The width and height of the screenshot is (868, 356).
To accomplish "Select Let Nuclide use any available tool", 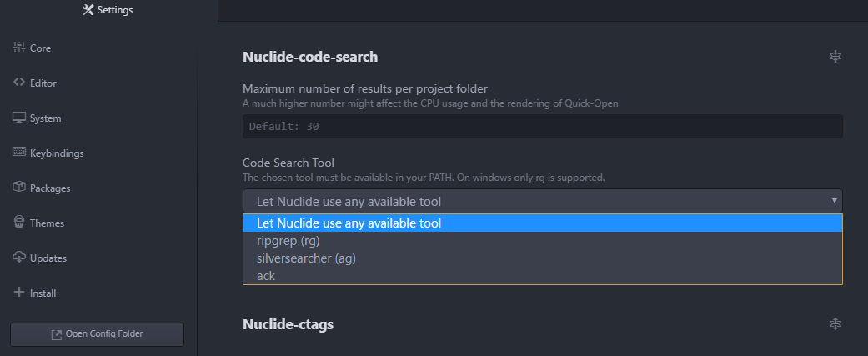I will [543, 223].
